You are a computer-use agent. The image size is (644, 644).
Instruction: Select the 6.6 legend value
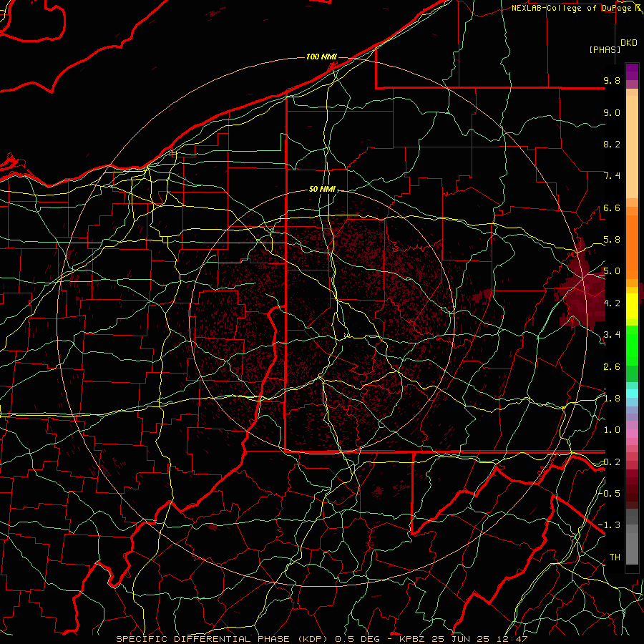pos(612,208)
